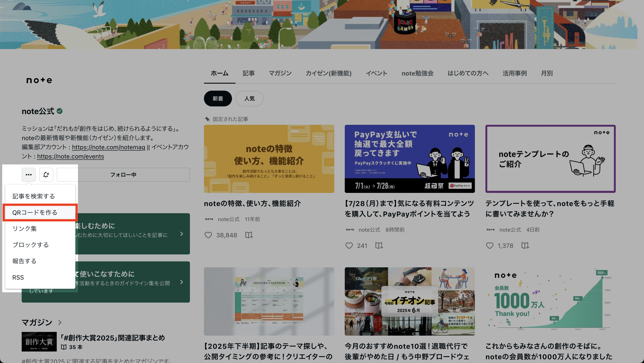This screenshot has height=363, width=644.
Task: Open the 使いこなすために banner chevron
Action: pos(182,282)
